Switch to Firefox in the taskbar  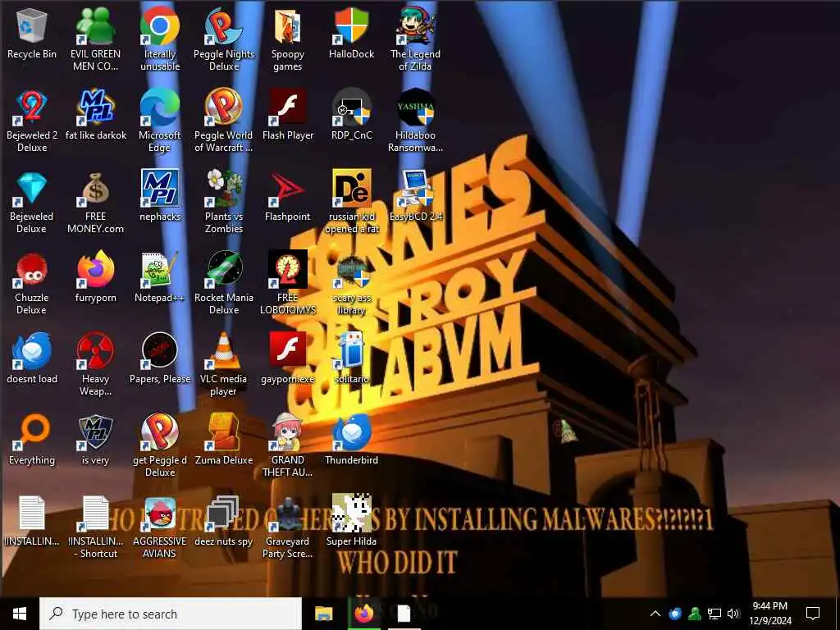(364, 614)
